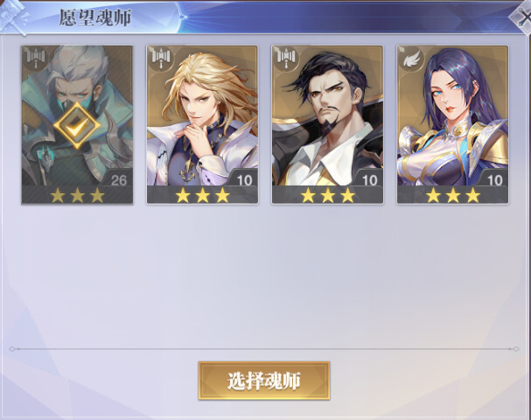Click the three-star rating under the masked hero
Screen dimensions: 531x420
point(77,195)
